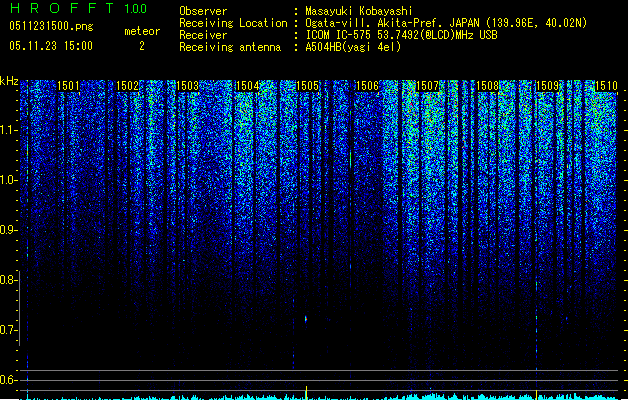Click the 1.0 kHz axis label
The image size is (629, 400).
point(9,180)
